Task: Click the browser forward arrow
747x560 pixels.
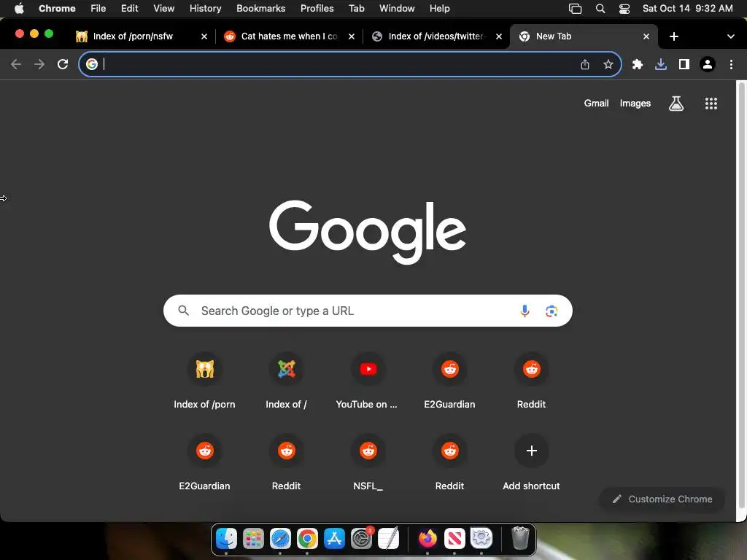Action: [39, 64]
